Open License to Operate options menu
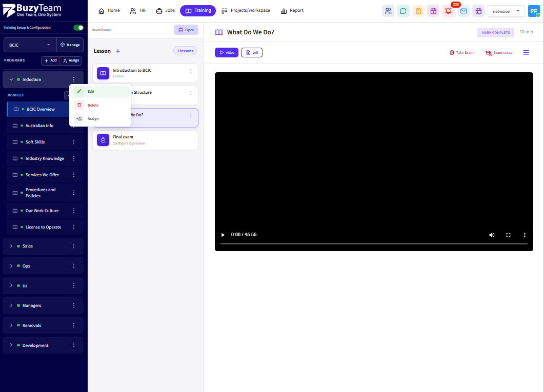 tap(73, 227)
